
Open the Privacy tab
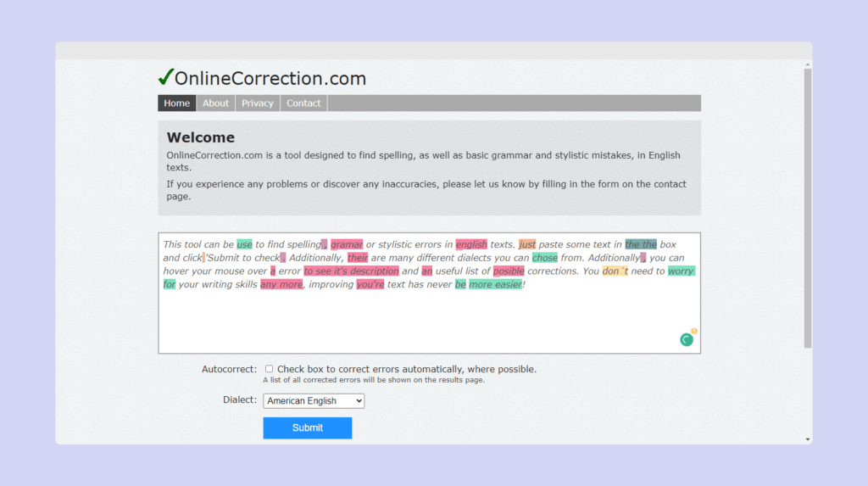click(258, 103)
